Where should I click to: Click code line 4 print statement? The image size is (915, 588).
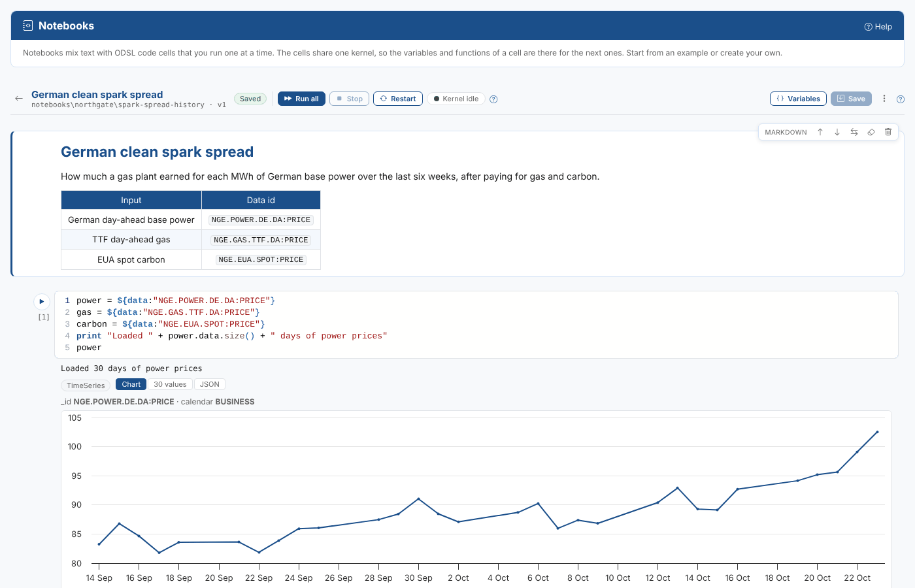click(232, 336)
